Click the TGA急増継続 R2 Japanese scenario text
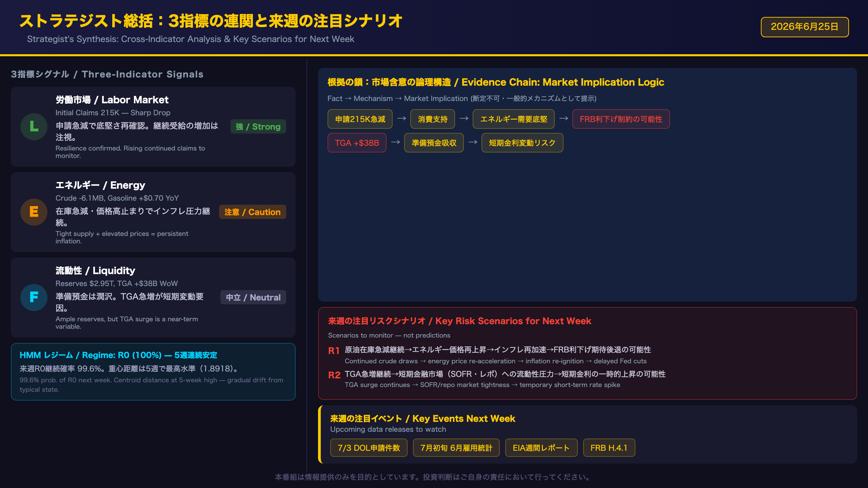 click(505, 374)
